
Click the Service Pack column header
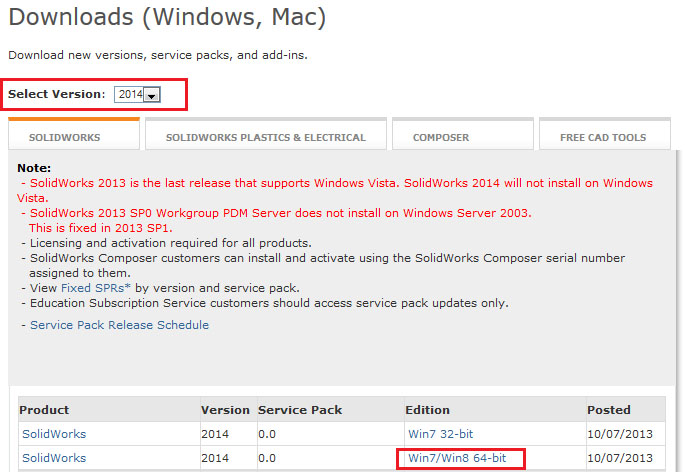(300, 410)
